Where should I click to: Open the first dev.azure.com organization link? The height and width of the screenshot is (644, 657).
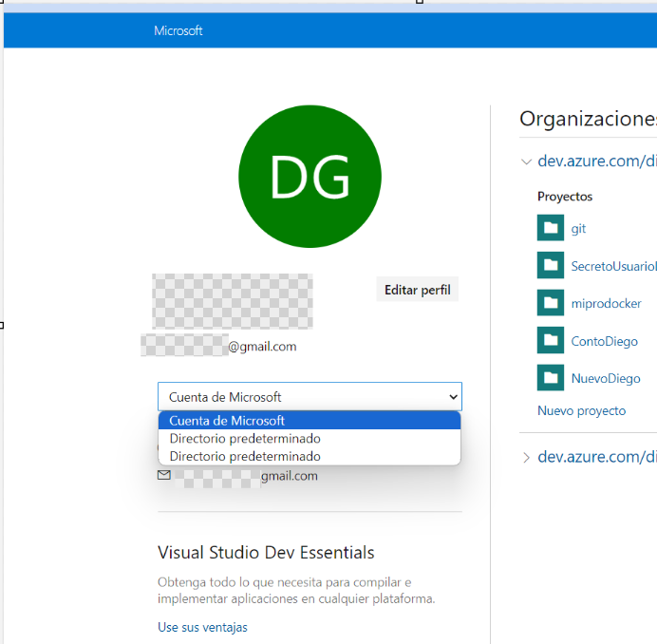pyautogui.click(x=597, y=161)
